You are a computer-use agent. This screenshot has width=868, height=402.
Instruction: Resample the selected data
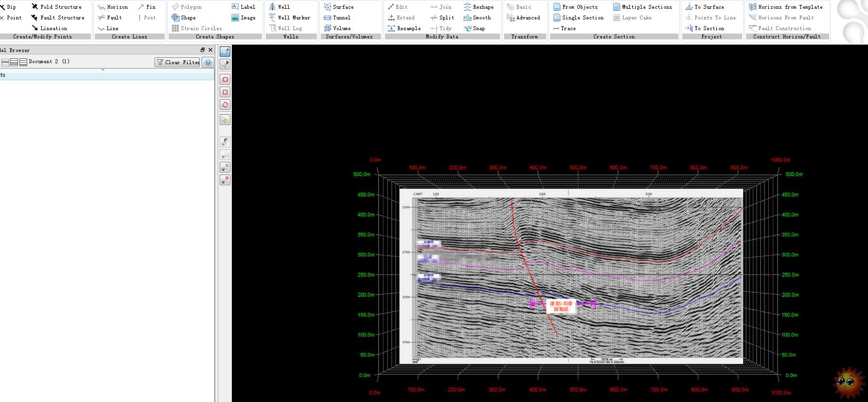[404, 28]
